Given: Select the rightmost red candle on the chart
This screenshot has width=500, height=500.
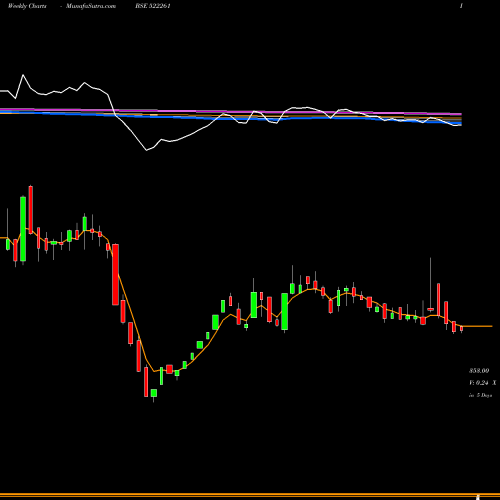Looking at the screenshot, I should [462, 329].
